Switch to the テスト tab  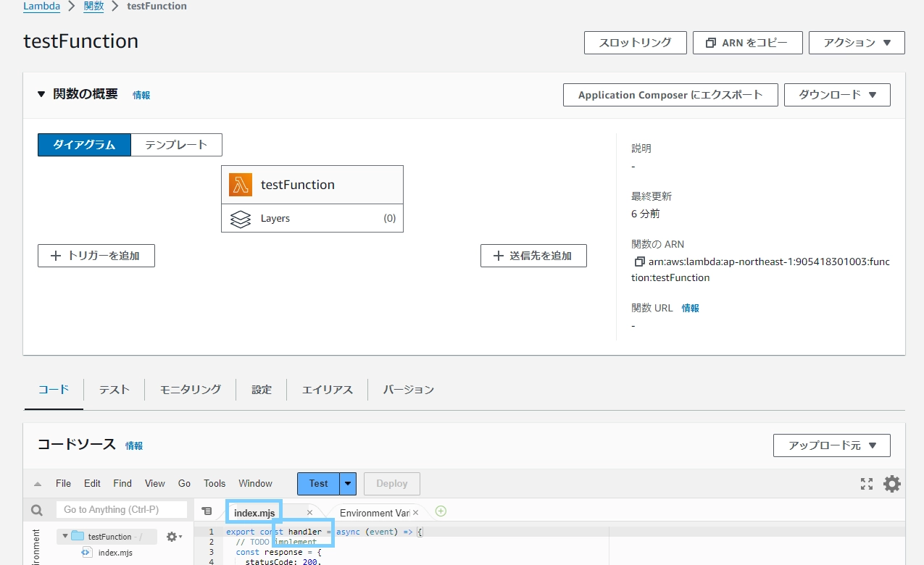[x=115, y=390]
